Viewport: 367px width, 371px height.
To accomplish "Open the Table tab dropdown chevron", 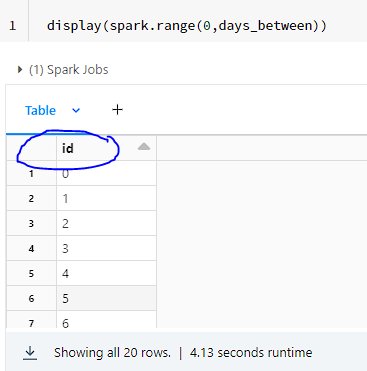I will 76,110.
